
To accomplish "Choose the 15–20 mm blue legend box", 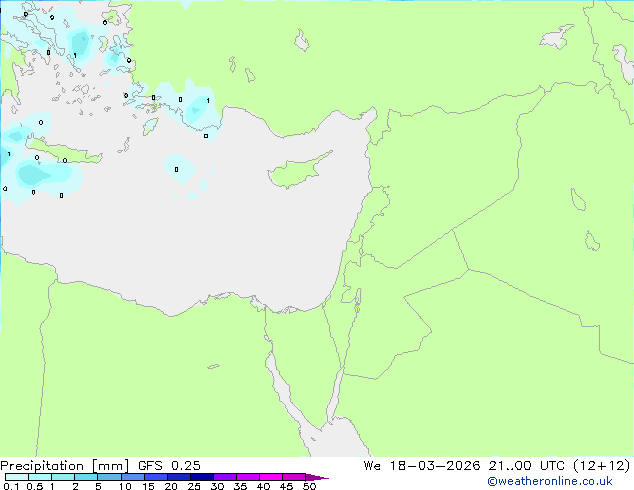I will [x=155, y=477].
